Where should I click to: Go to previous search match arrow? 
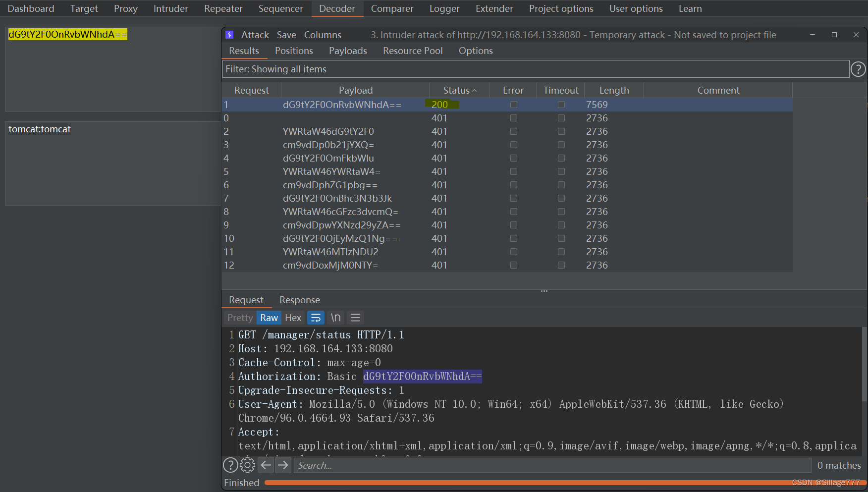[x=266, y=465]
